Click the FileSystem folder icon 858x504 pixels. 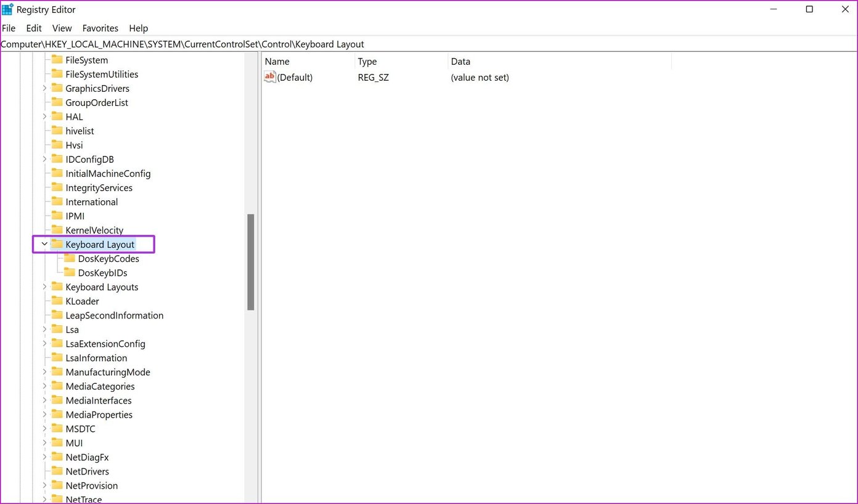pyautogui.click(x=57, y=60)
